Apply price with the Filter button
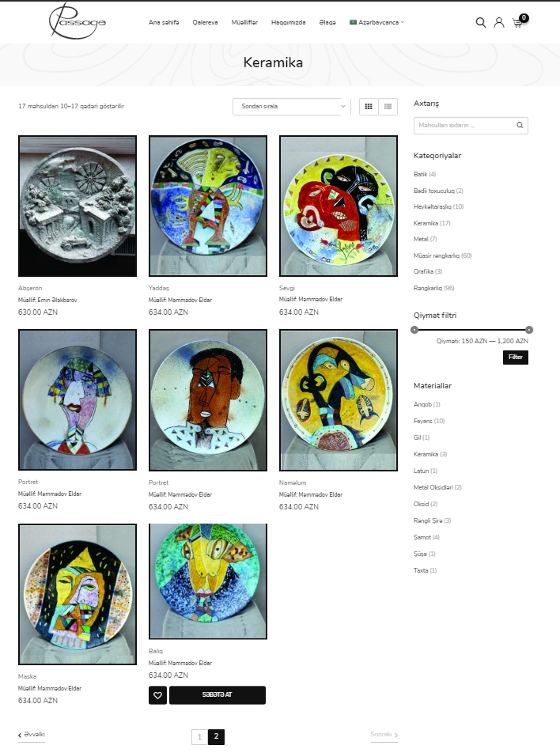The image size is (560, 753). (516, 358)
